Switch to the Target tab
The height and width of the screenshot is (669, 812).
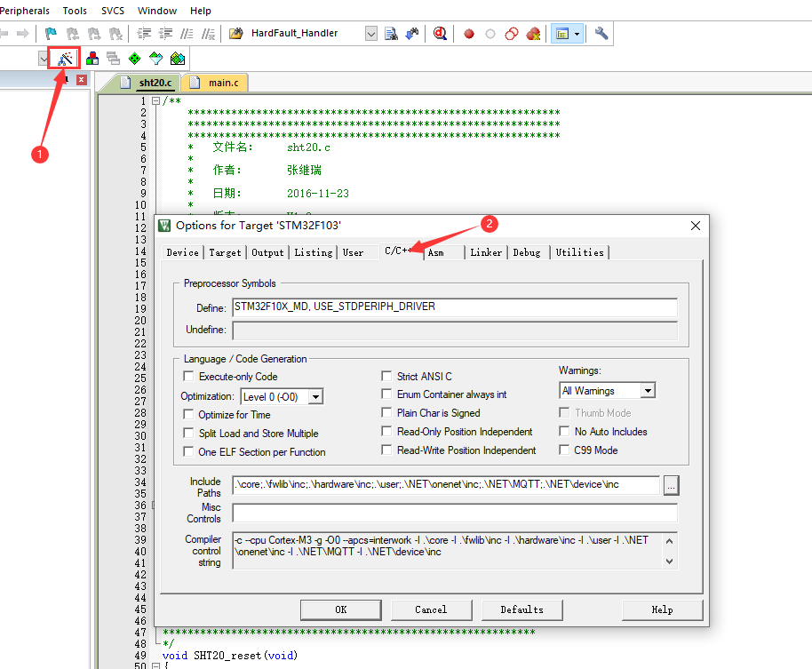tap(225, 252)
